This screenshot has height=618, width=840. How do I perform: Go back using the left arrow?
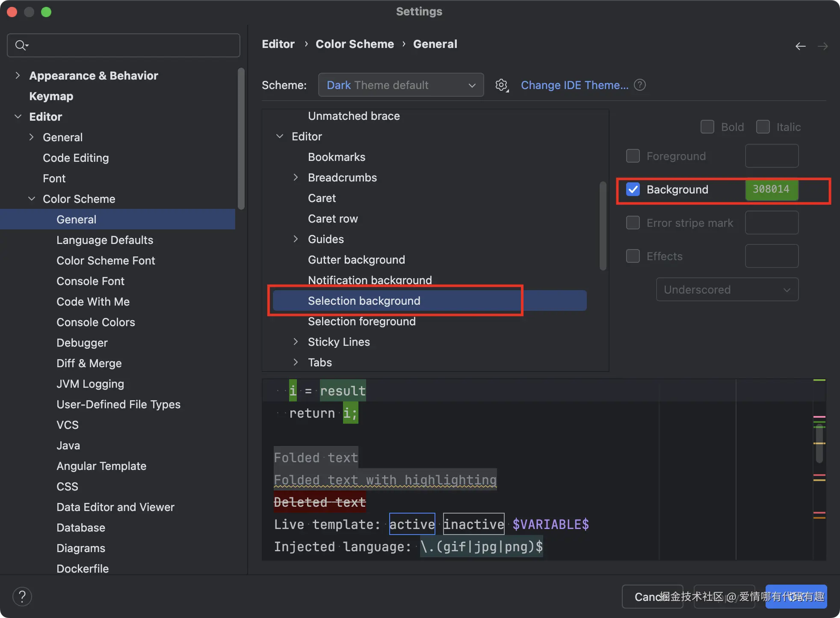(x=801, y=46)
